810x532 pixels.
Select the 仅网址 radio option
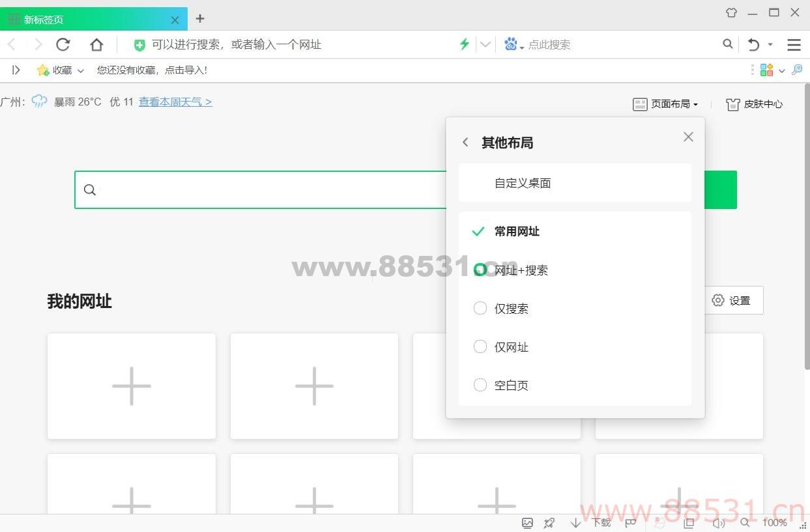(x=480, y=347)
